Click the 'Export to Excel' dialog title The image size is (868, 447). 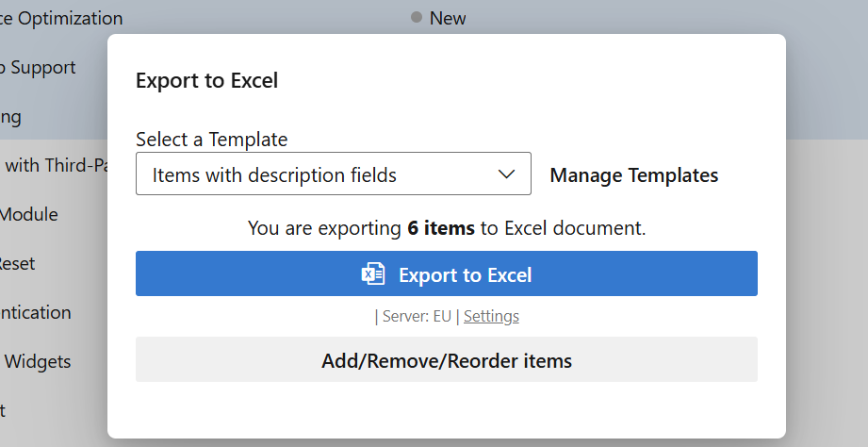[x=206, y=80]
